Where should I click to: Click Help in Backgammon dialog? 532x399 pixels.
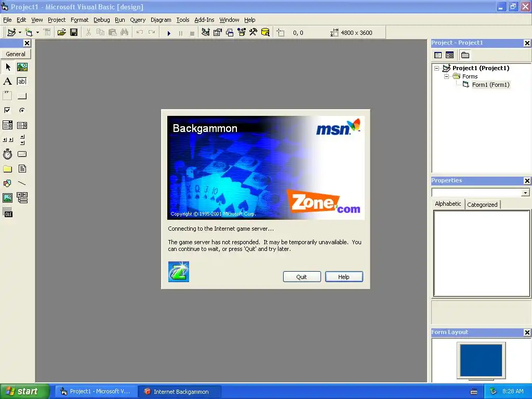point(344,277)
